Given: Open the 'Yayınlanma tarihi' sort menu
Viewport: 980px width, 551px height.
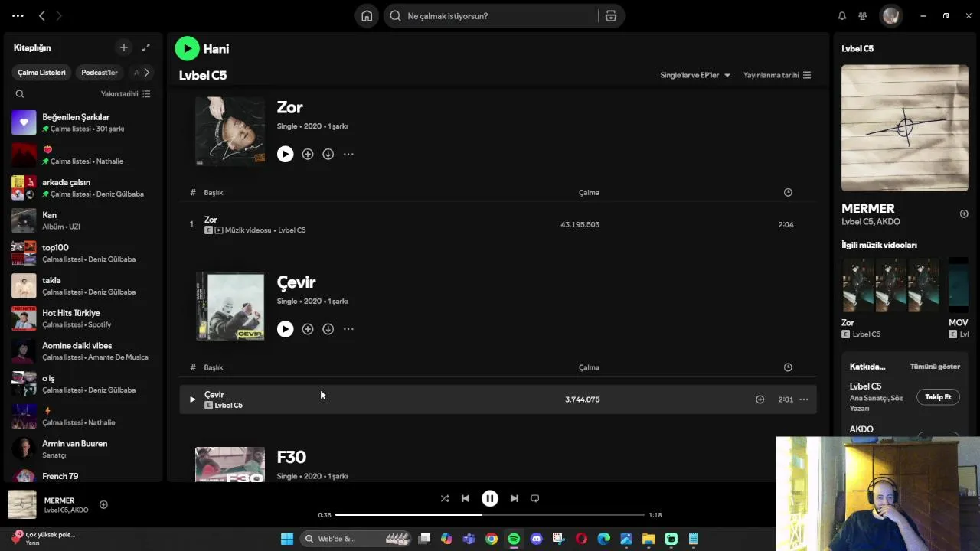Looking at the screenshot, I should 777,75.
